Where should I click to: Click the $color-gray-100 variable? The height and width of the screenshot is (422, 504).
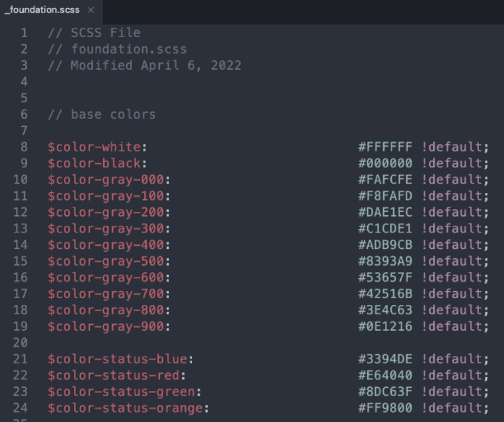pyautogui.click(x=106, y=196)
